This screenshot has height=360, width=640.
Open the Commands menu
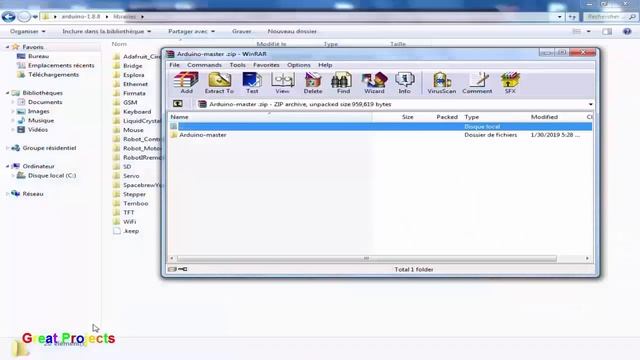pyautogui.click(x=204, y=65)
